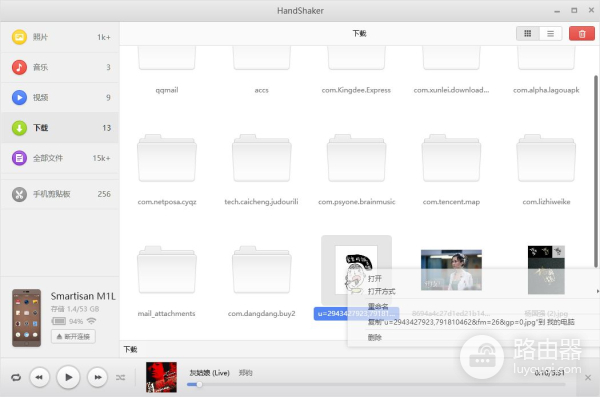Open the Videos category in sidebar

click(x=60, y=98)
